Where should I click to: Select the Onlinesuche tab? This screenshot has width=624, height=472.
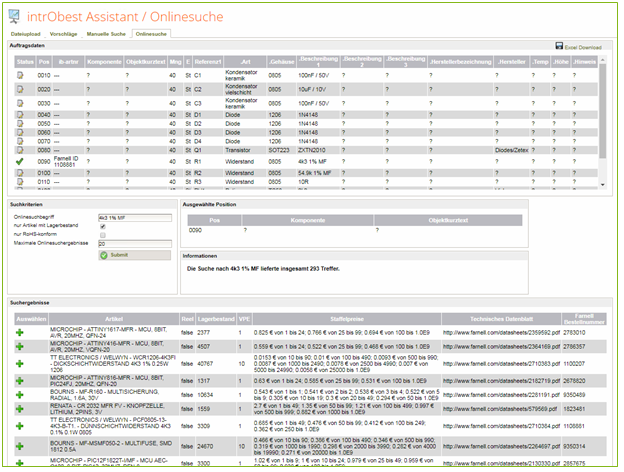[x=151, y=34]
